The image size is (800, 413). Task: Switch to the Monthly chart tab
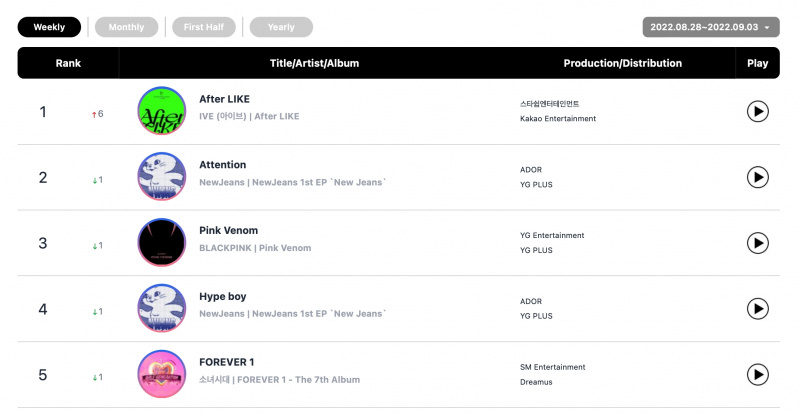pyautogui.click(x=127, y=27)
